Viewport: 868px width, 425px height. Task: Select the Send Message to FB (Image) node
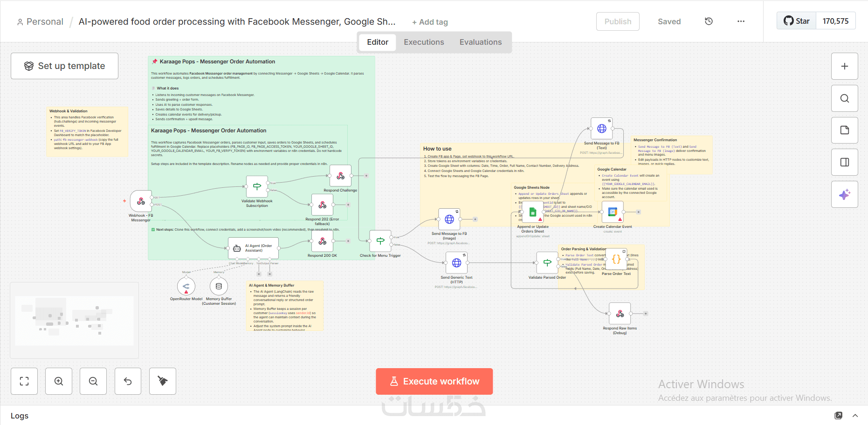pos(449,219)
